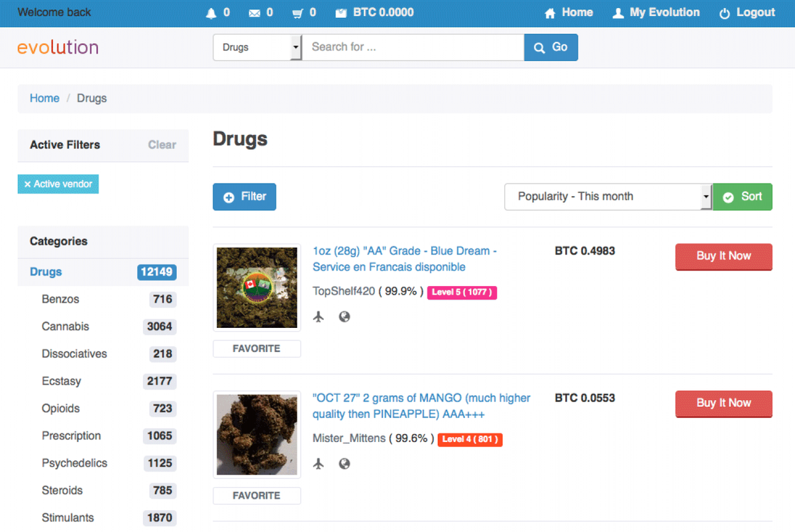Click the search magnifier on the Go button
795x532 pixels.
click(x=538, y=47)
